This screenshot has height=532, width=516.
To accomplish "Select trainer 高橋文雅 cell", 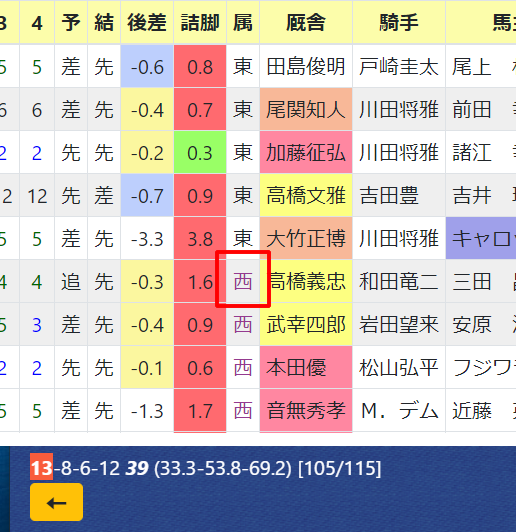I will [306, 195].
